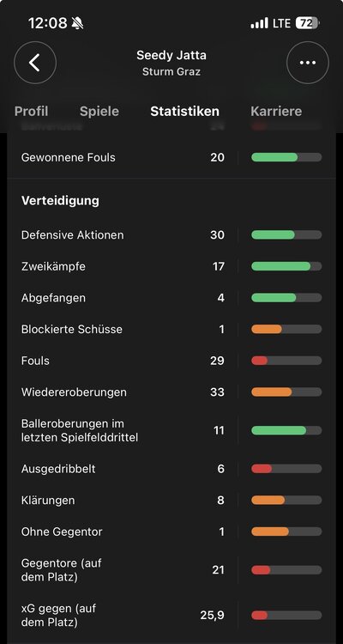Select the Statistiken tab
This screenshot has width=343, height=644.
pos(184,112)
